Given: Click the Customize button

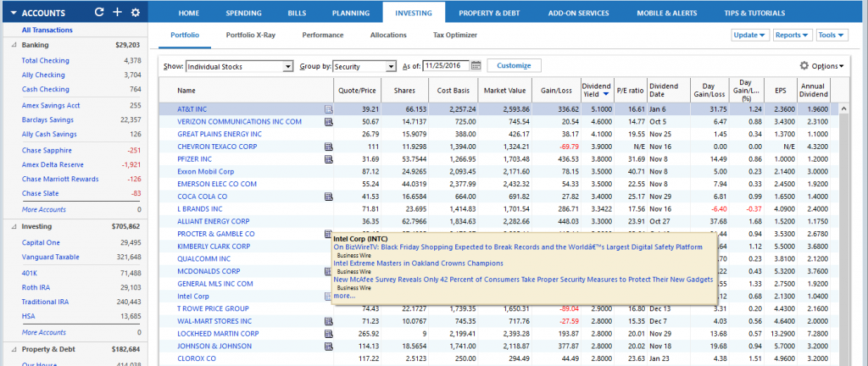Looking at the screenshot, I should tap(514, 66).
